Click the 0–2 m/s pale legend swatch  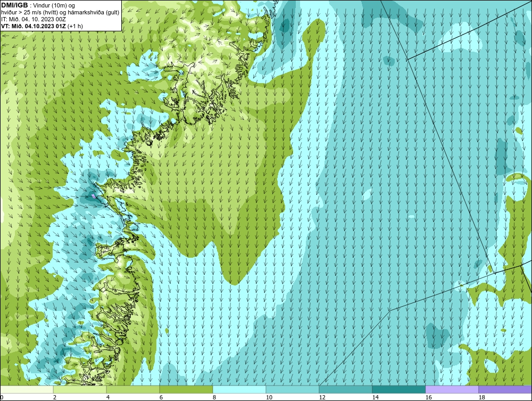[x=27, y=389]
